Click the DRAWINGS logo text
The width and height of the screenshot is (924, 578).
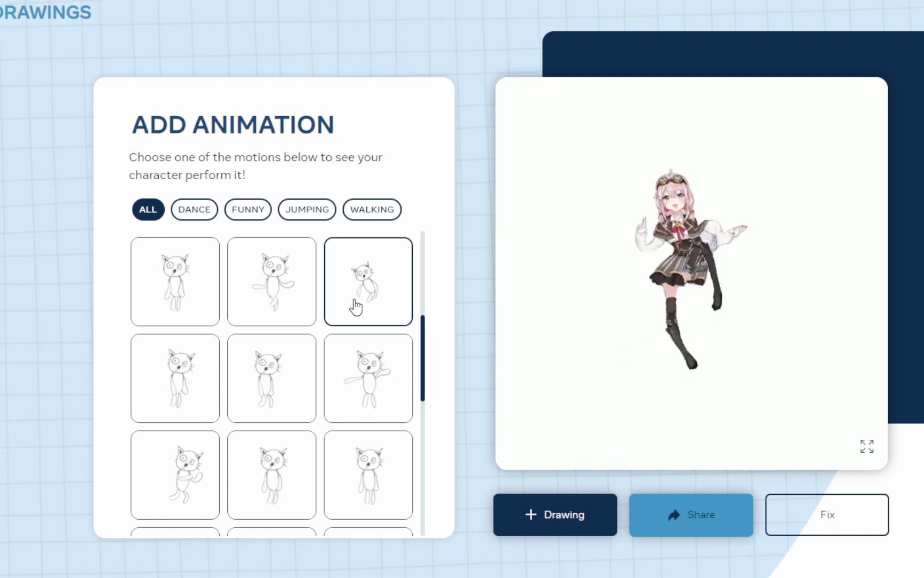[x=46, y=12]
